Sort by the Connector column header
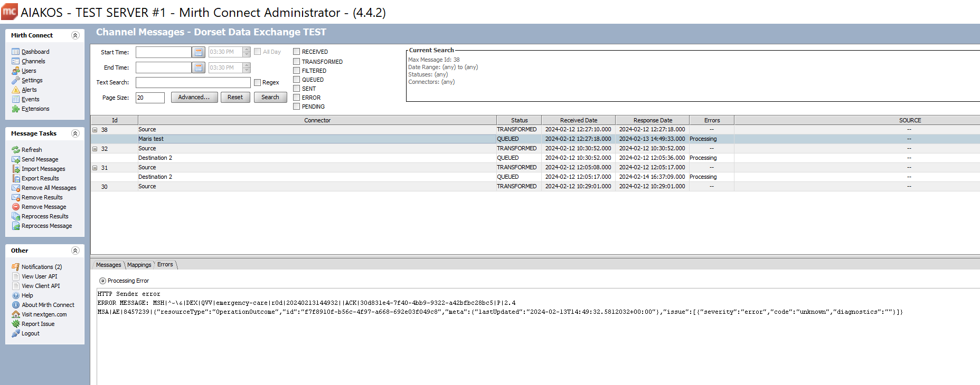This screenshot has height=385, width=980. coord(317,120)
